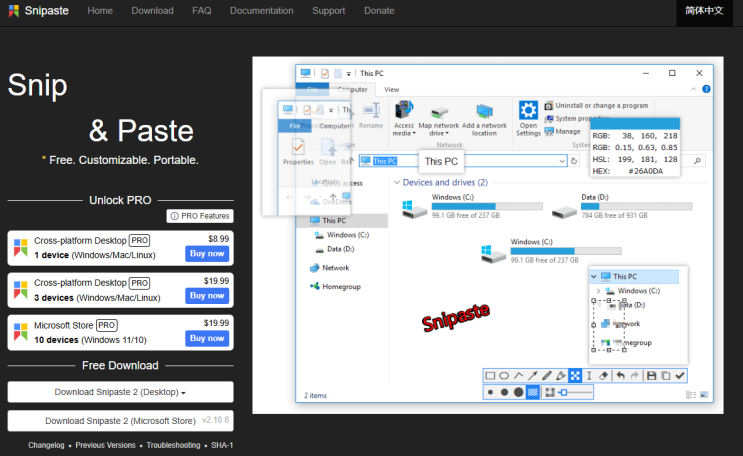Click the blue color preview above RGB values
The width and height of the screenshot is (743, 456).
tap(635, 123)
